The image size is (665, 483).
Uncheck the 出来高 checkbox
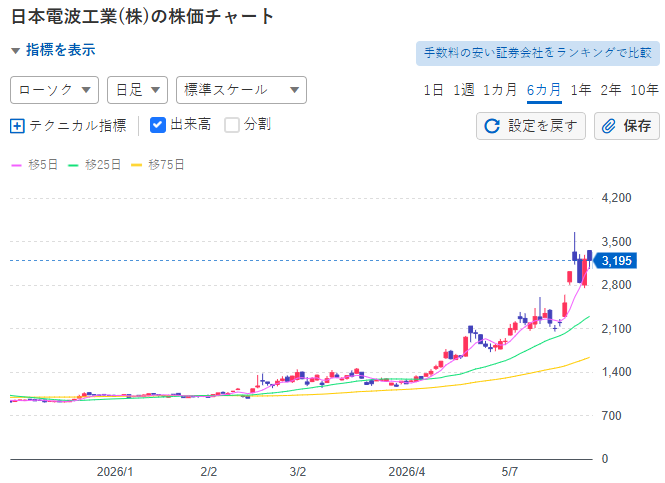click(158, 125)
